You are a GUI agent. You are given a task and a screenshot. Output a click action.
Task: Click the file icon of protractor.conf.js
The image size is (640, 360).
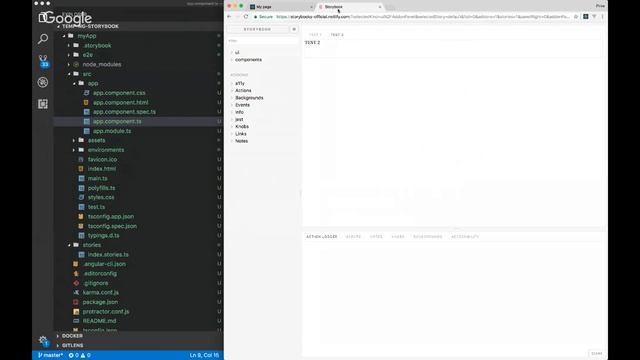tap(76, 311)
